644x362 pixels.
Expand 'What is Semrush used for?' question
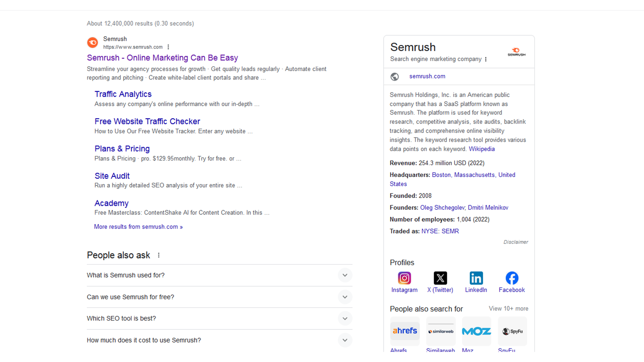(219, 275)
